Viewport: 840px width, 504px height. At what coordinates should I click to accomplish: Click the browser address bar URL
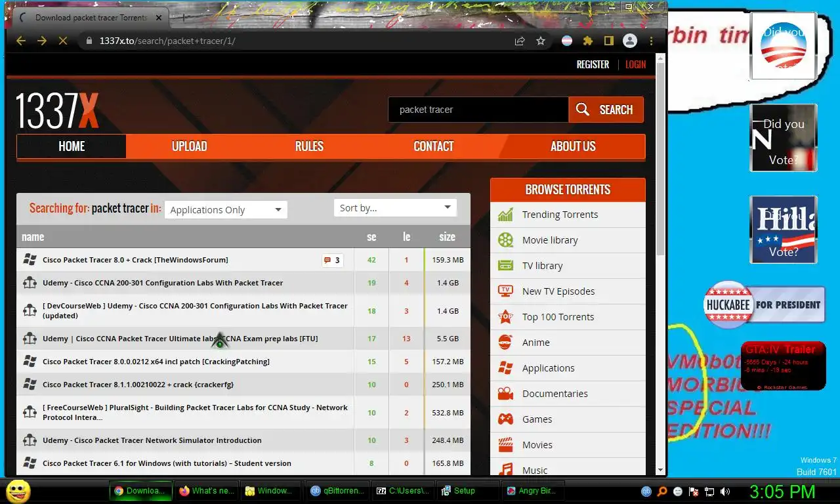[x=167, y=41]
